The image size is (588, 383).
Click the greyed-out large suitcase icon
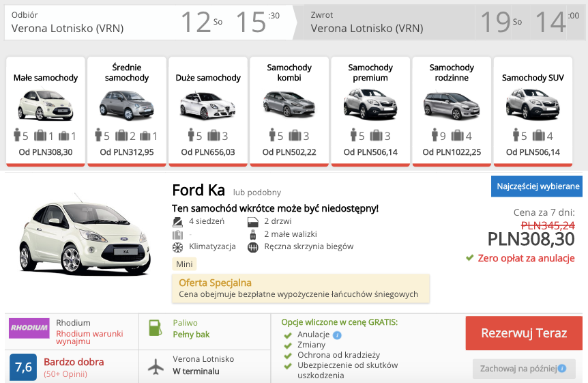point(177,235)
